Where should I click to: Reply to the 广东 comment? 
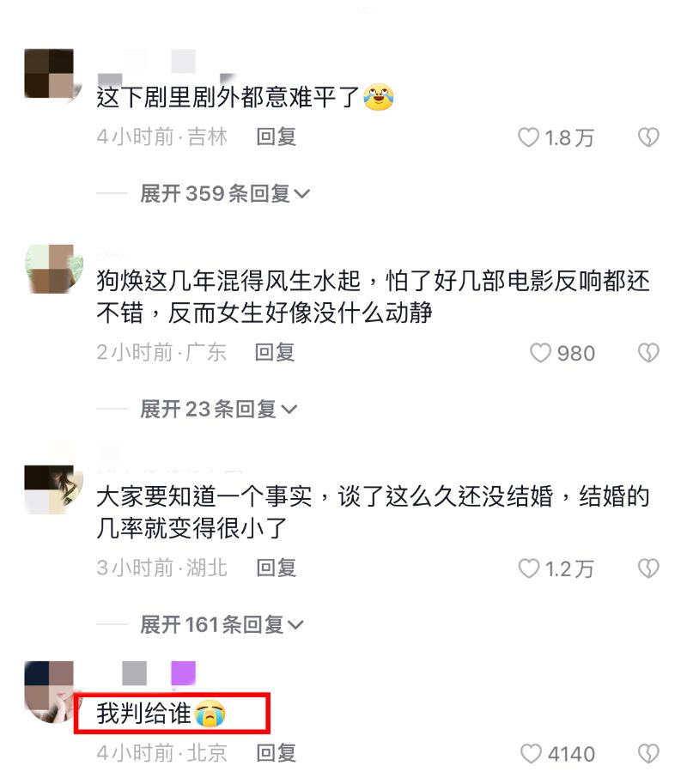[x=275, y=353]
